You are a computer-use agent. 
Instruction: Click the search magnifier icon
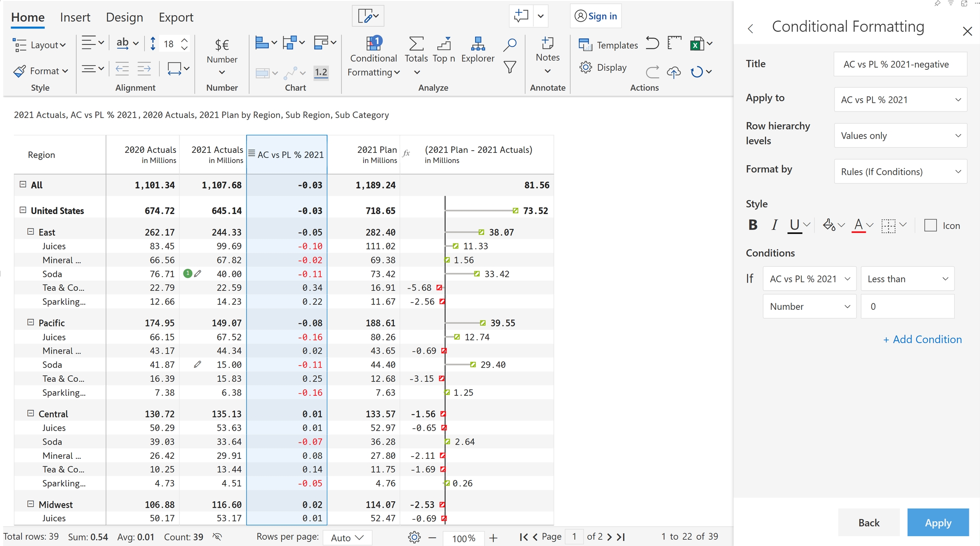(x=510, y=44)
